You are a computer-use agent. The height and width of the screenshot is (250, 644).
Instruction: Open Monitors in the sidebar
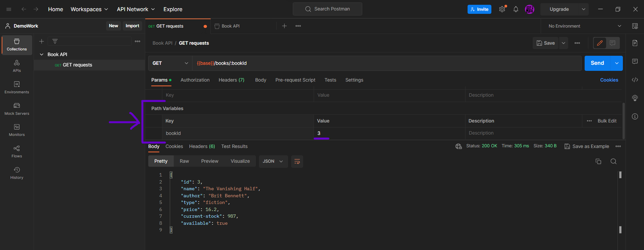(17, 130)
